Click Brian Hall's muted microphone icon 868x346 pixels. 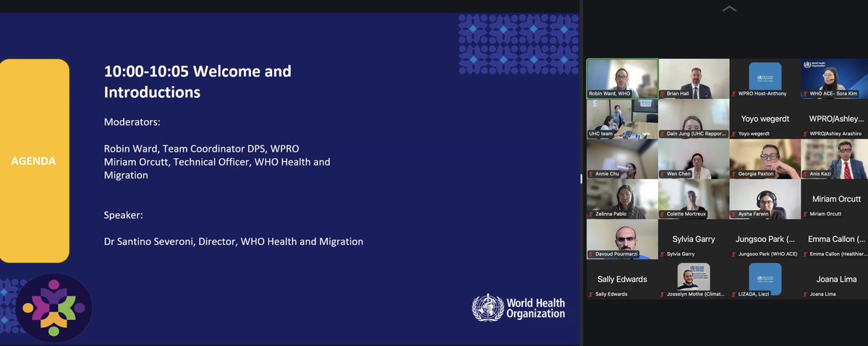point(663,94)
